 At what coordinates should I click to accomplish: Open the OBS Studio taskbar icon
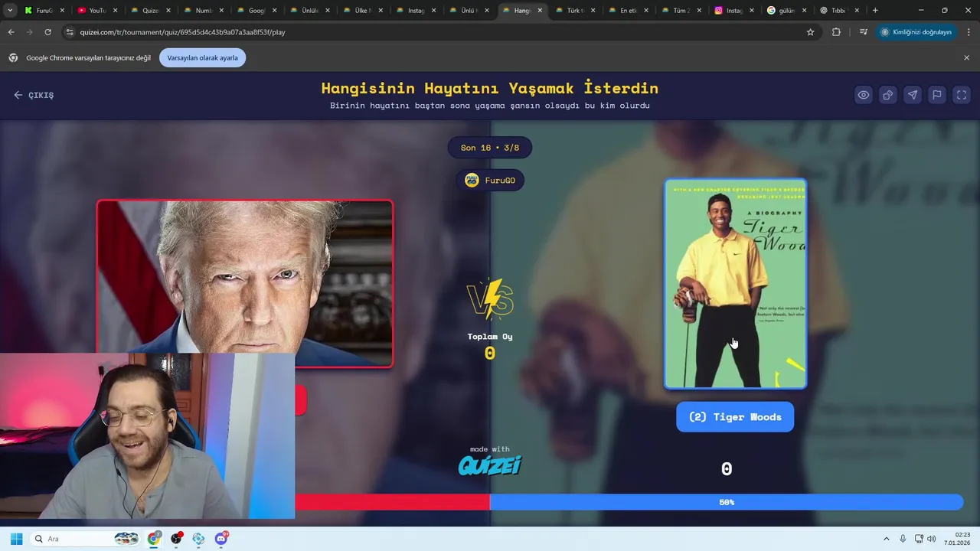[x=177, y=539]
